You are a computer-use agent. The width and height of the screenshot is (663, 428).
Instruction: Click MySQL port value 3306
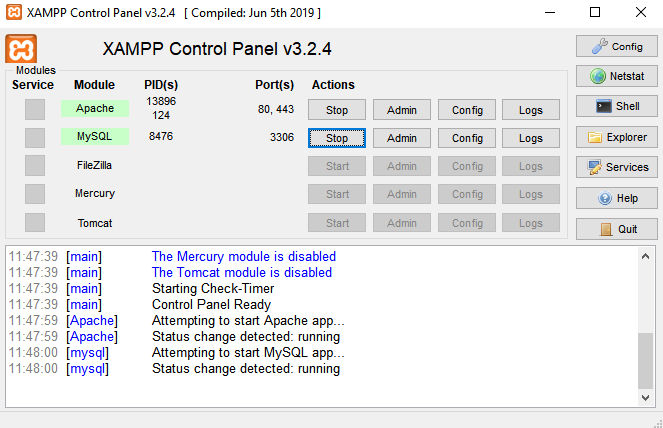click(282, 137)
